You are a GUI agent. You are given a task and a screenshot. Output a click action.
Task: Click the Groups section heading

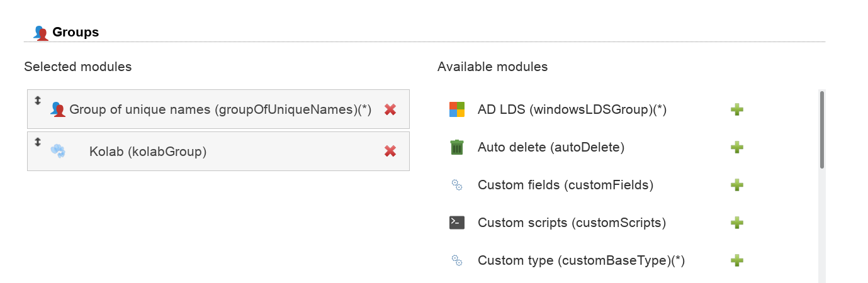coord(76,32)
